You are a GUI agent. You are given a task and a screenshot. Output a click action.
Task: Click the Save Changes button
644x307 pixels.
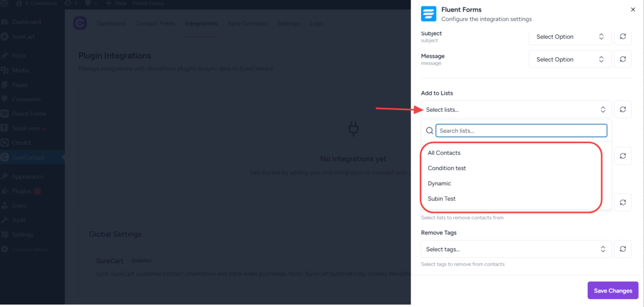click(x=613, y=290)
